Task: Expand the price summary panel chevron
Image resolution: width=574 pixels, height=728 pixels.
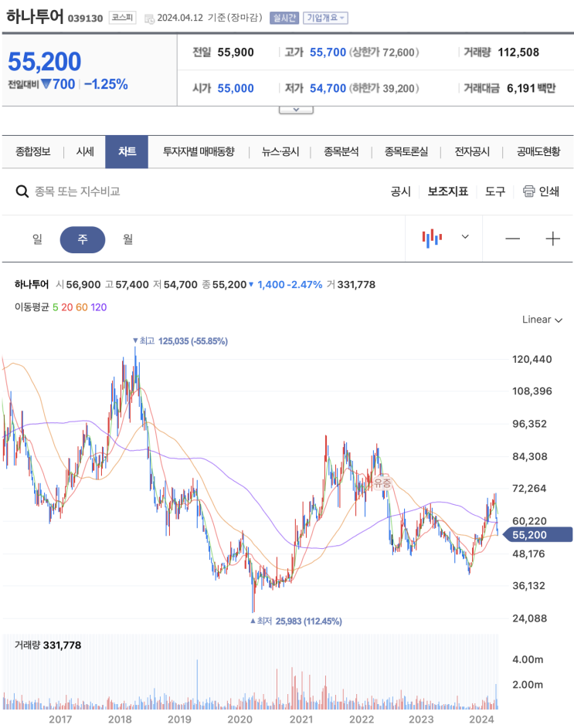Action: pyautogui.click(x=296, y=110)
